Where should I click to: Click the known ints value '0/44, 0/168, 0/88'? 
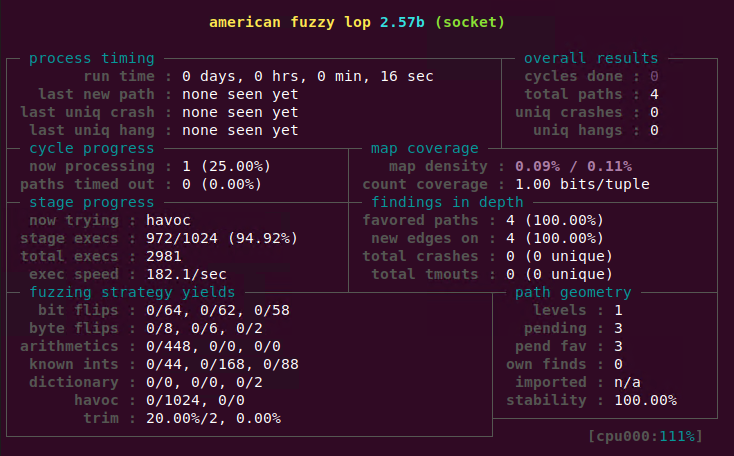coord(222,365)
